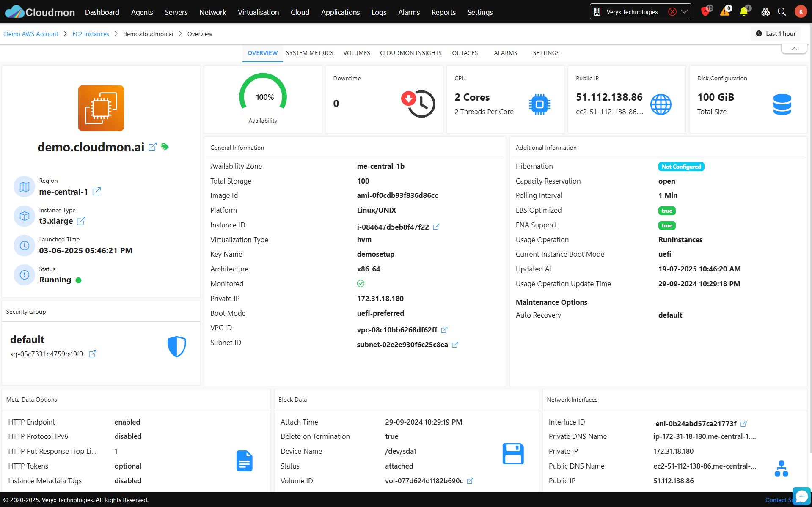Open the Agents menu
Screen dimensions: 812x507
(x=142, y=12)
